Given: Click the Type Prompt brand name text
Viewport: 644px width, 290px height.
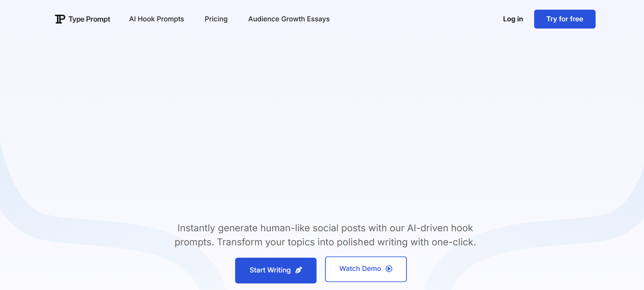Looking at the screenshot, I should pos(89,19).
